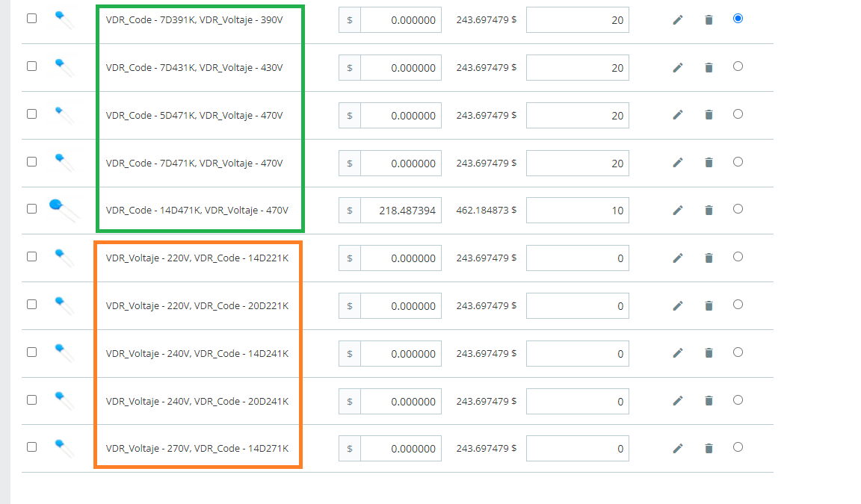
Task: Open the 7D391K varistor thumbnail image
Action: [x=64, y=19]
